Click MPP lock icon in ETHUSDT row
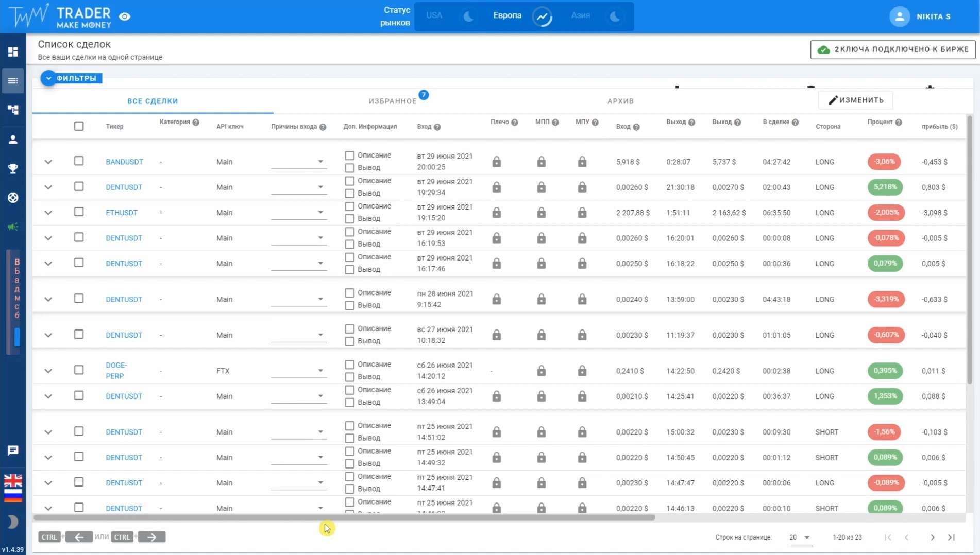This screenshot has height=555, width=980. pyautogui.click(x=541, y=212)
